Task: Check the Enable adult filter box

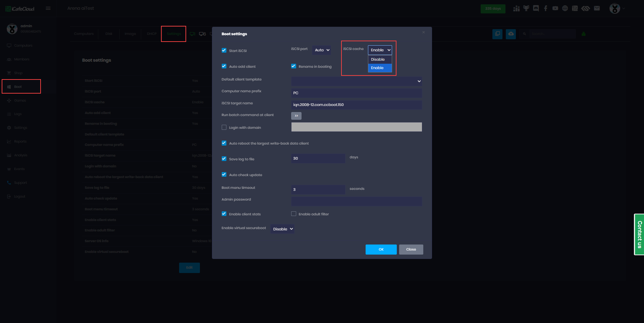Action: [293, 214]
